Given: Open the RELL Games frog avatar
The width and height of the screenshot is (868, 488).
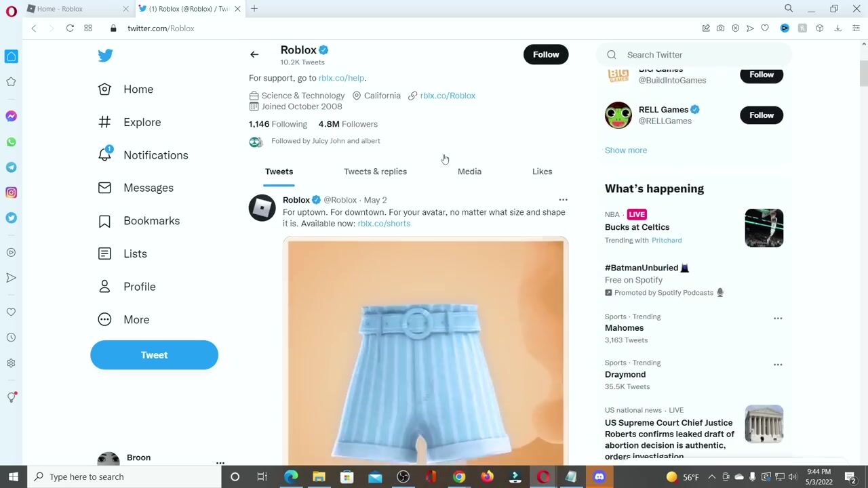Looking at the screenshot, I should (618, 115).
